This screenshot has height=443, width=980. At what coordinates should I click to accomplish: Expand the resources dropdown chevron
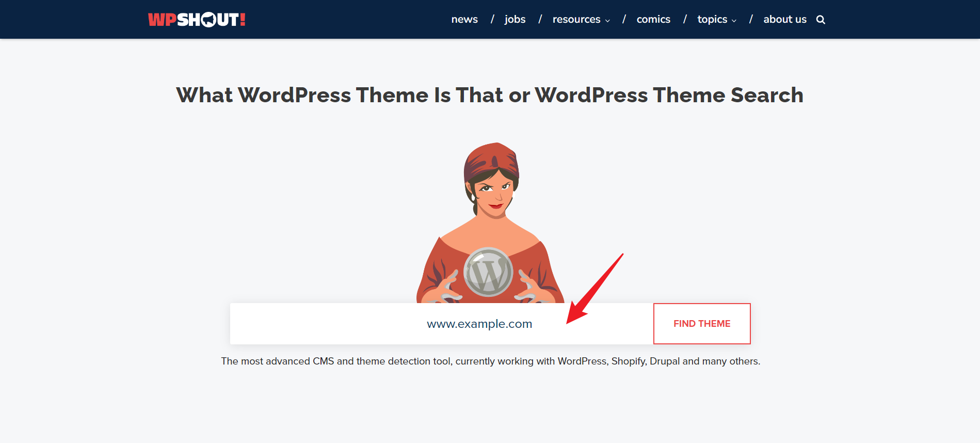pos(607,21)
